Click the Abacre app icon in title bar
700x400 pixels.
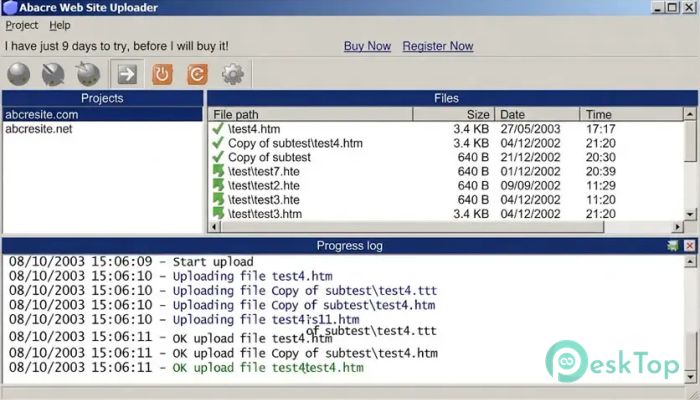pos(10,8)
